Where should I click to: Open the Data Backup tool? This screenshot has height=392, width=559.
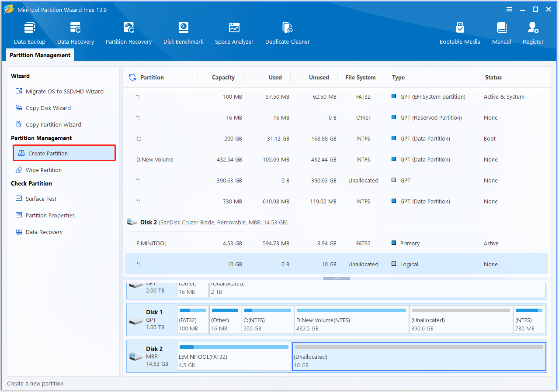tap(30, 33)
